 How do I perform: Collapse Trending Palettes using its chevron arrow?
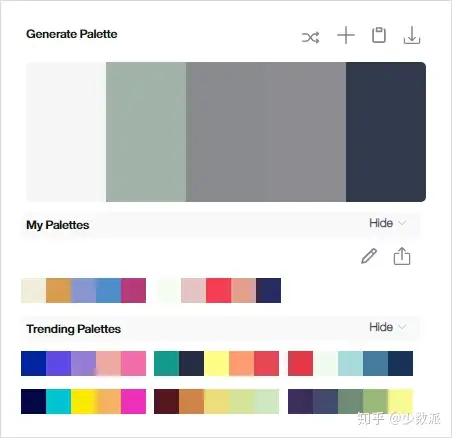pyautogui.click(x=402, y=327)
